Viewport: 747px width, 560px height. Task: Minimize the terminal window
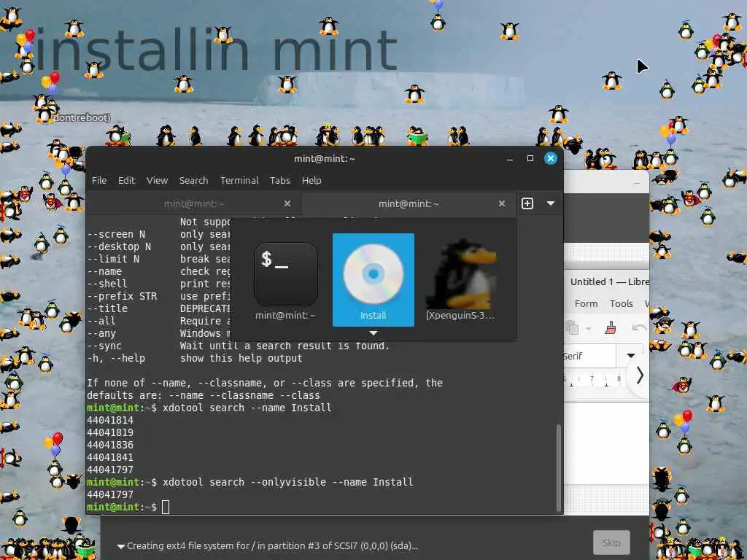tap(510, 158)
